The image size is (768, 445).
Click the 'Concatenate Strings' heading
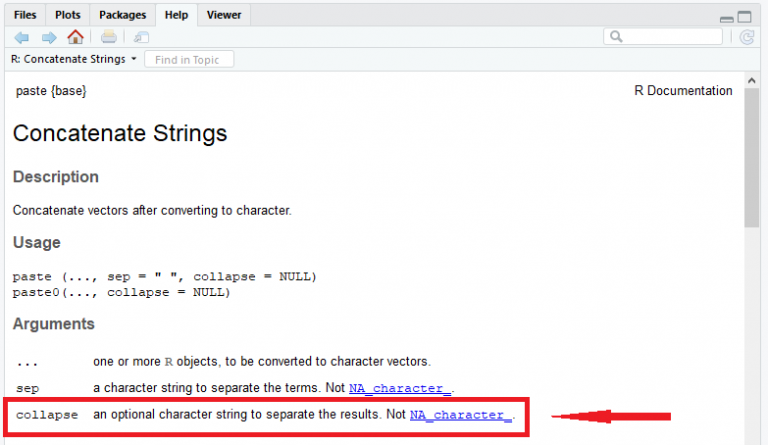pos(120,133)
